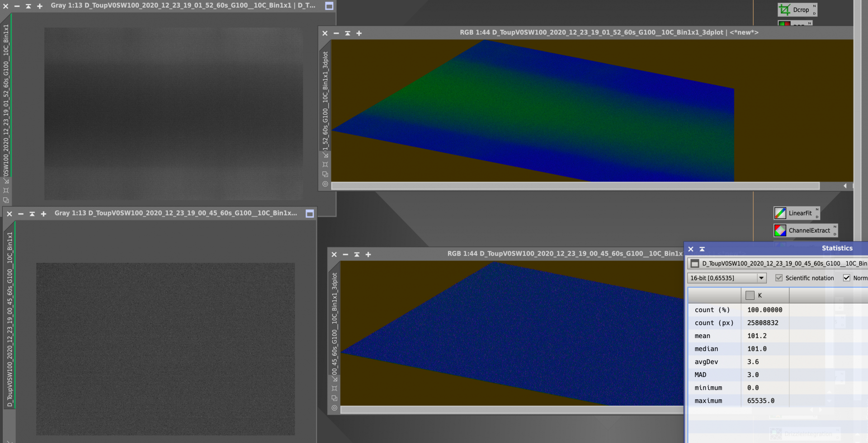
Task: Click the overlapping squares icon beside the 19_00_45 3dplot
Action: point(335,398)
